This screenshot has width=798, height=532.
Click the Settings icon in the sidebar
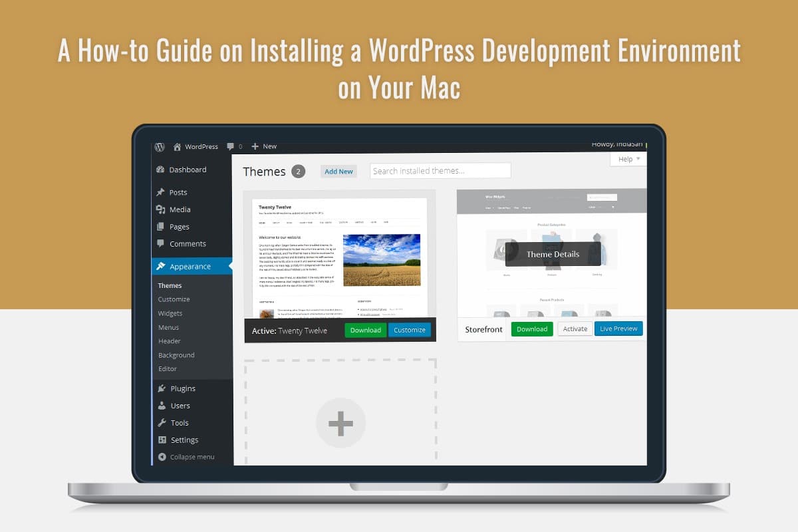(x=162, y=440)
